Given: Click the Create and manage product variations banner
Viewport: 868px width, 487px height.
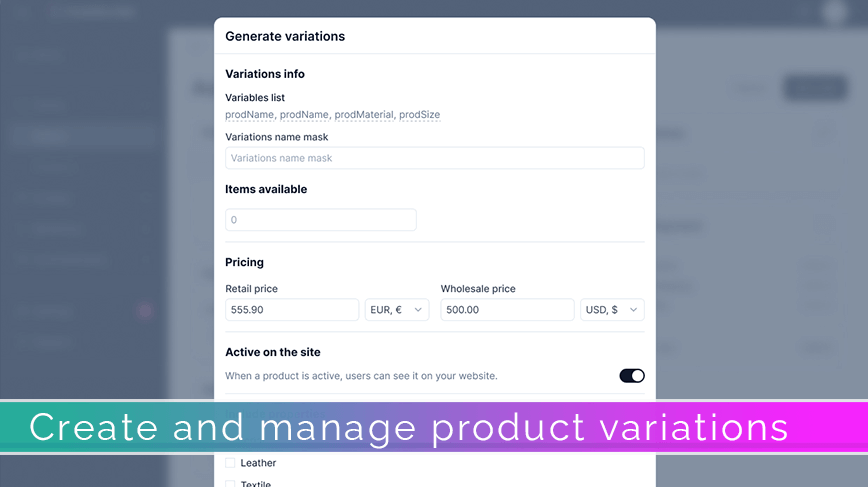Looking at the screenshot, I should 434,427.
